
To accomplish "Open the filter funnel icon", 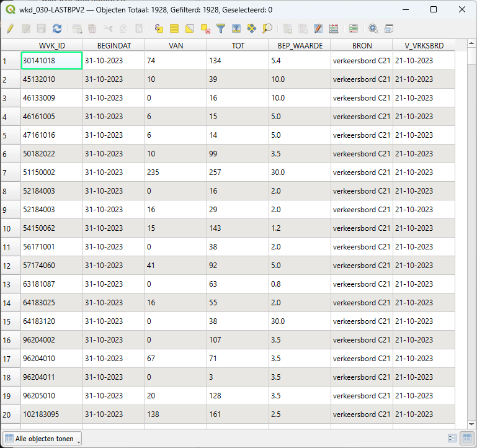I will tap(221, 29).
